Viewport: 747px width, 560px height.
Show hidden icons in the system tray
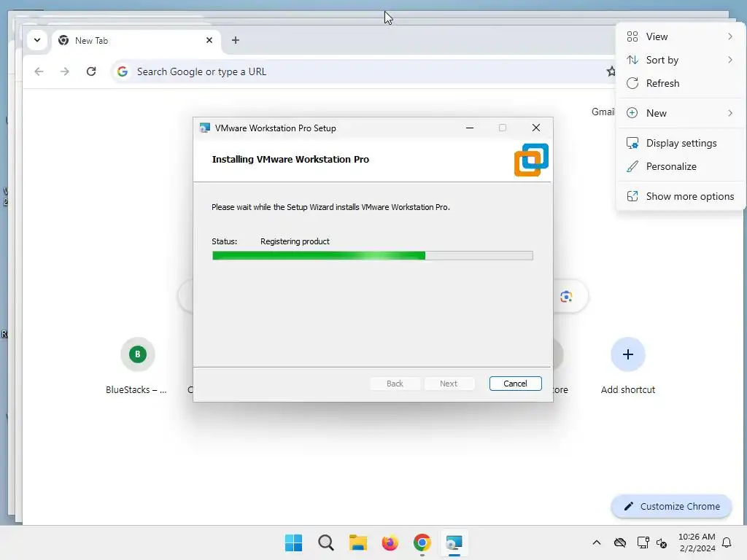tap(597, 542)
